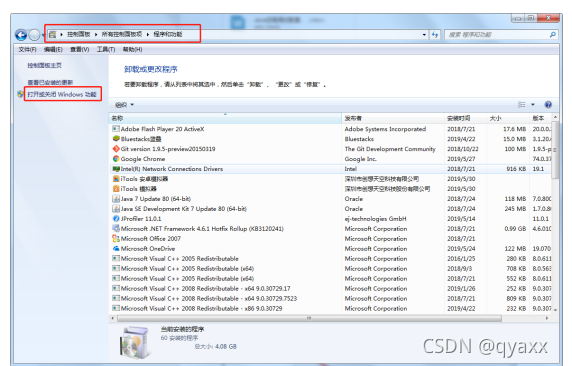Select Microsoft Visual C++ 2008 x64 9.0.30729.17 row
The width and height of the screenshot is (572, 366).
[x=331, y=288]
